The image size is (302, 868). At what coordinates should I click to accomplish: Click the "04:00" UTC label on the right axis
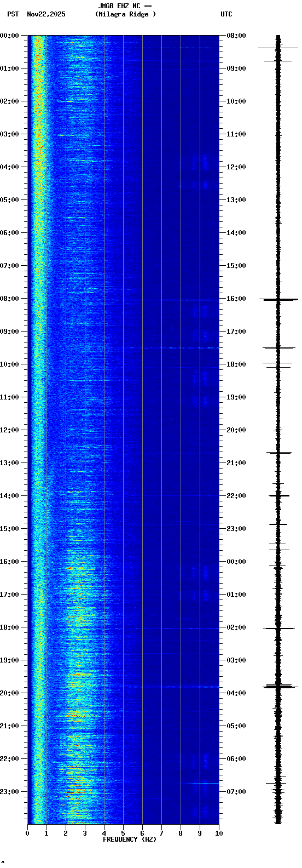(x=236, y=693)
